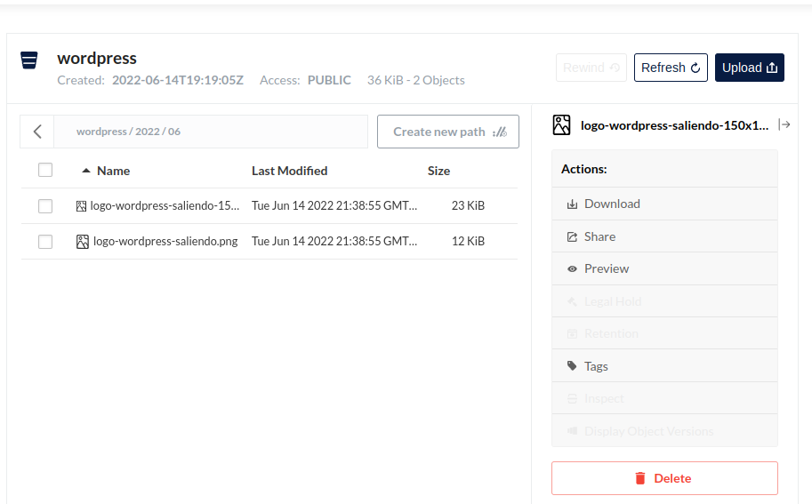Collapse the details panel with arrow icon
Screen dimensions: 812x504
(x=784, y=124)
